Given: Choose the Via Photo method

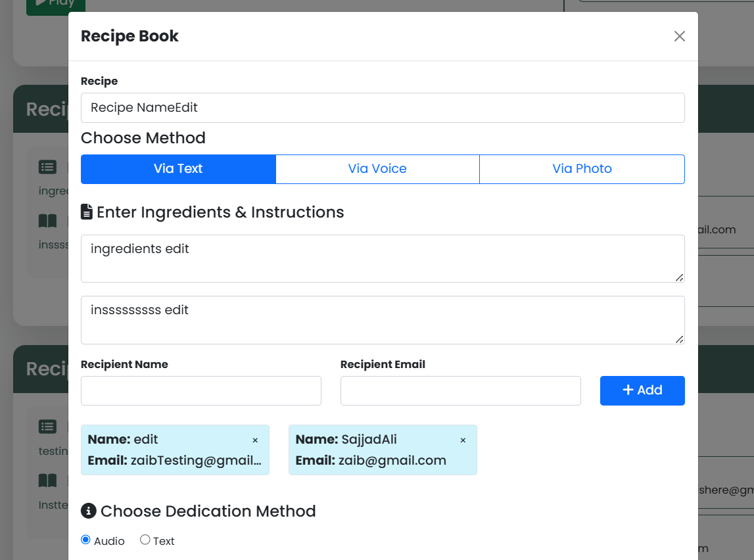Looking at the screenshot, I should [x=582, y=169].
